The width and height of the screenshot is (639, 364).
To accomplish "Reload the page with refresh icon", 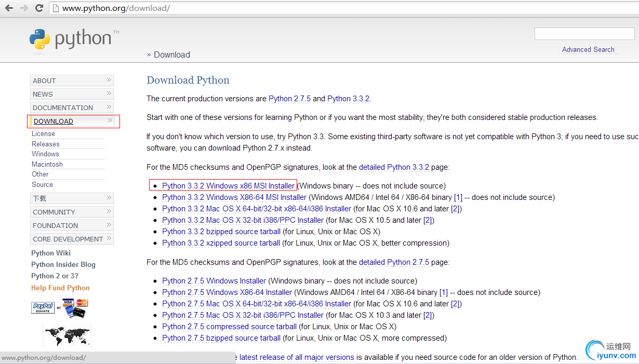I will click(39, 8).
